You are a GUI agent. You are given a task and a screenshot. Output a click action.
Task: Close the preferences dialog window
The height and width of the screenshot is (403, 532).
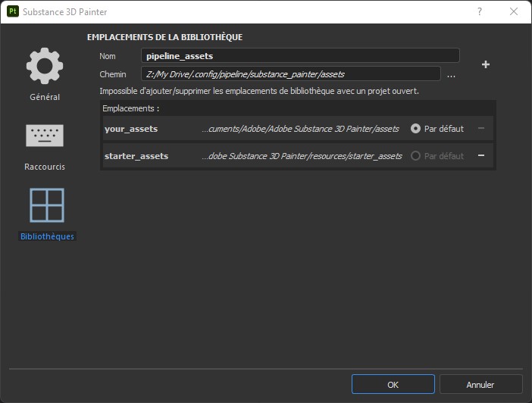[514, 11]
